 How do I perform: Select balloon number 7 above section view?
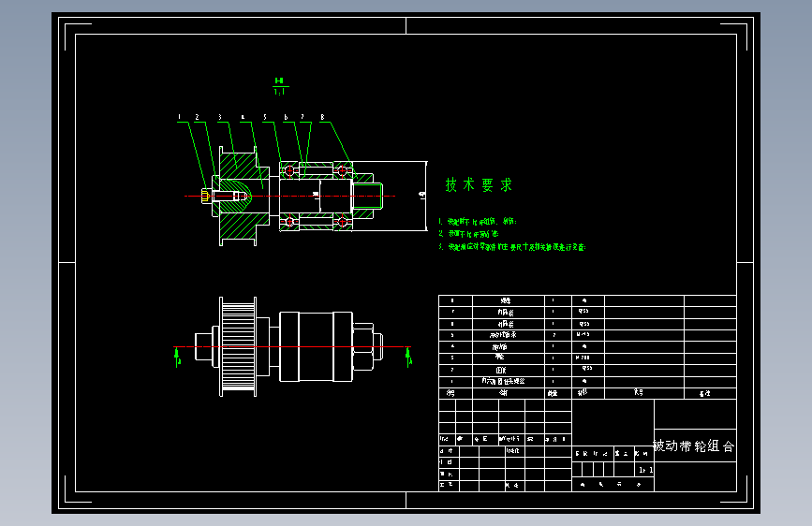coord(303,117)
